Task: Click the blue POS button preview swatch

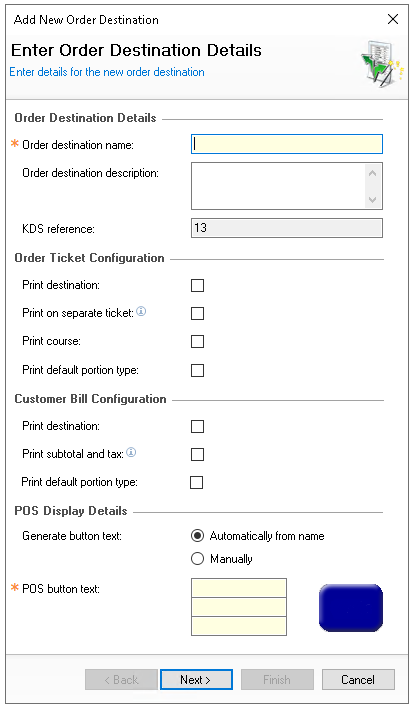Action: (x=351, y=608)
